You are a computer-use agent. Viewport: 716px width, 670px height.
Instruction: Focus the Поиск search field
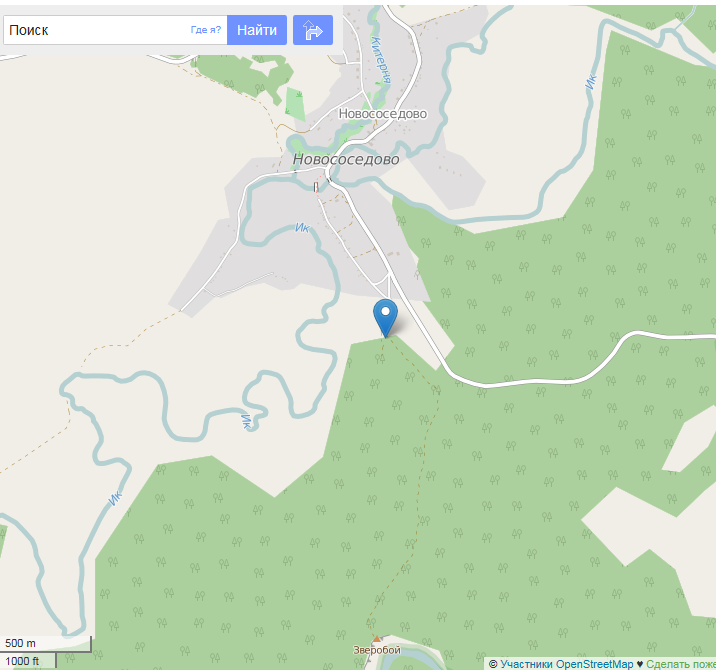tap(115, 30)
